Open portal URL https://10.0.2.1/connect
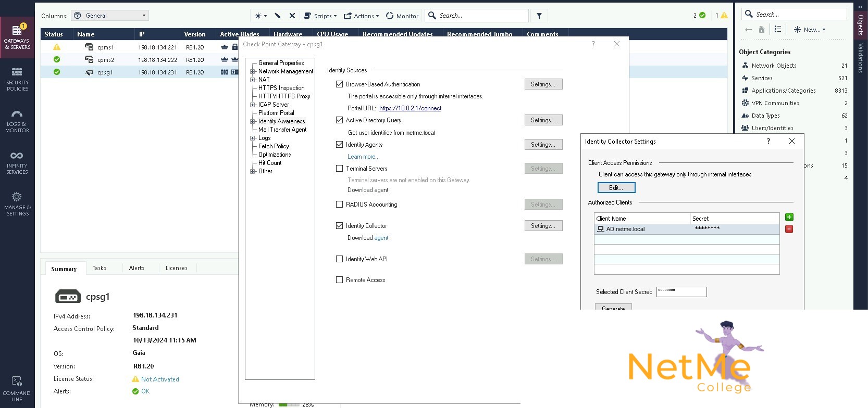Image resolution: width=868 pixels, height=408 pixels. tap(410, 108)
